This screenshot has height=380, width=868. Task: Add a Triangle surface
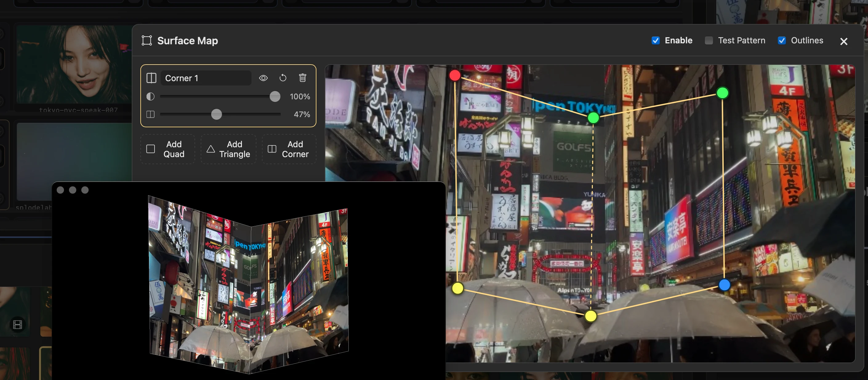(x=228, y=149)
